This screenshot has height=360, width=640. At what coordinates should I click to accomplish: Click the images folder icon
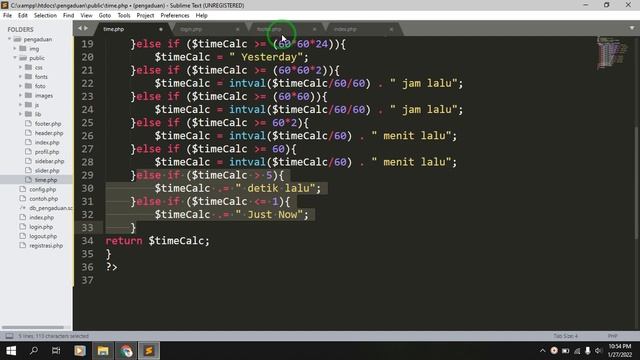(29, 96)
